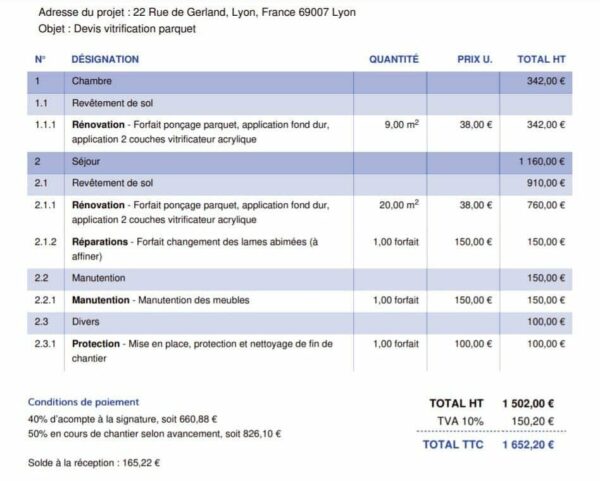This screenshot has height=481, width=600.
Task: Select the Séjour section row
Action: coord(300,163)
